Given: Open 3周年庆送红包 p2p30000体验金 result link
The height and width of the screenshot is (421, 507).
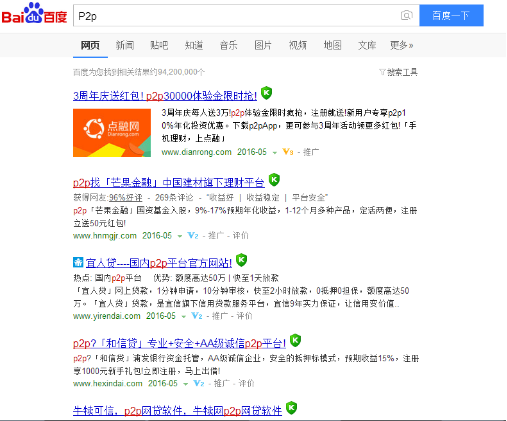Looking at the screenshot, I should pyautogui.click(x=165, y=96).
